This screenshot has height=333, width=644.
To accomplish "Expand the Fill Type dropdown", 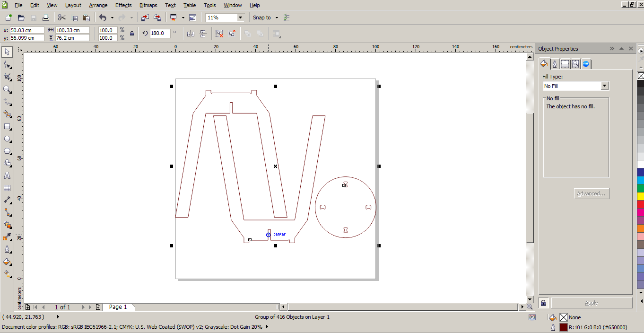I will 604,86.
